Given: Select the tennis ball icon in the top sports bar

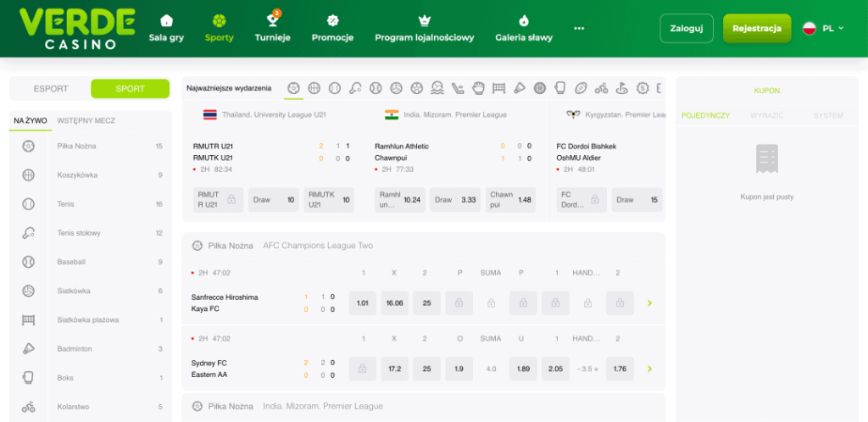Looking at the screenshot, I should pos(335,88).
